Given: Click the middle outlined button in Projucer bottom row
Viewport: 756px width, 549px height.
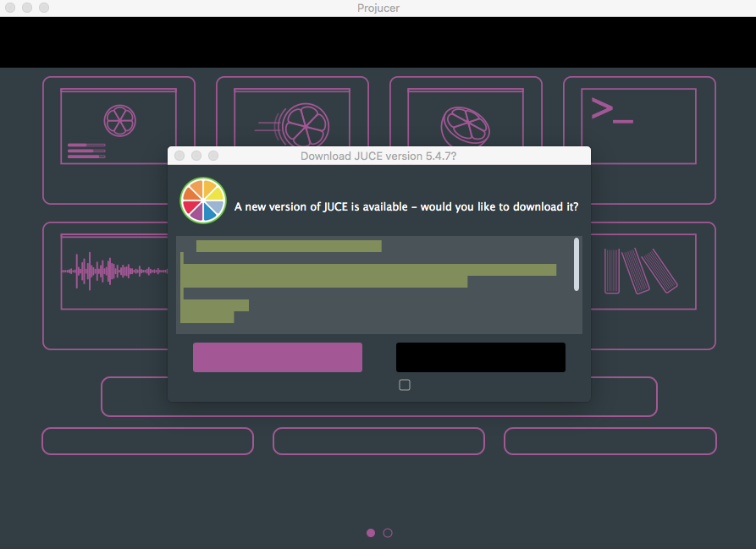Looking at the screenshot, I should pos(378,441).
